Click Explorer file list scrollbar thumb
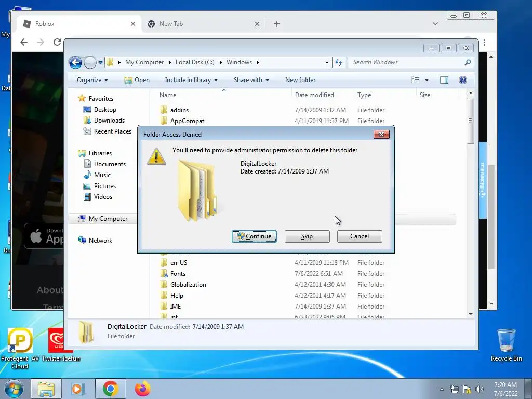This screenshot has width=532, height=399. tap(470, 121)
